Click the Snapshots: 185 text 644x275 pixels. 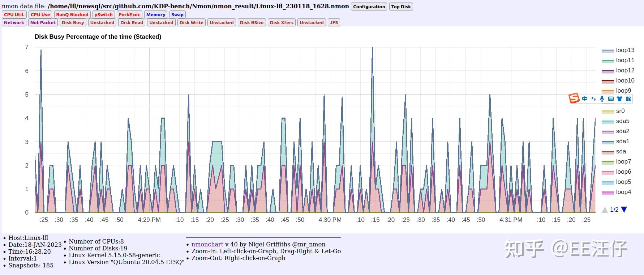[31, 265]
